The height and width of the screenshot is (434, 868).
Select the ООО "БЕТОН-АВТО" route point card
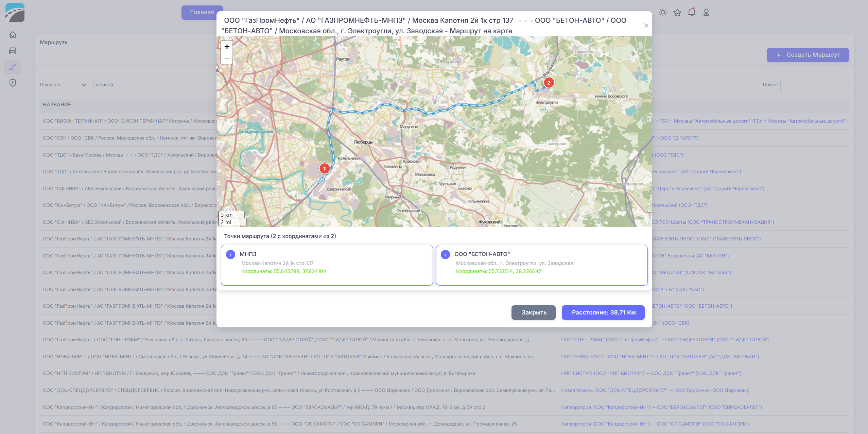542,265
